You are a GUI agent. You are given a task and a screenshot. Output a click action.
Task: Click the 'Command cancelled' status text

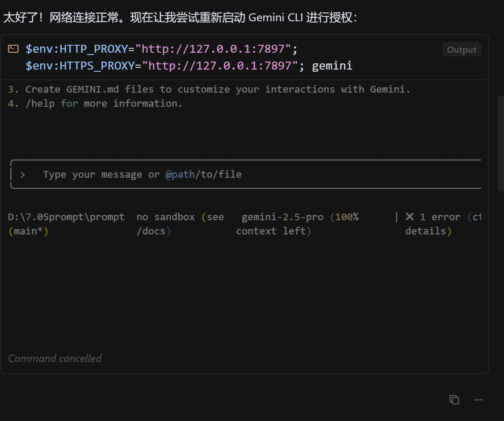[54, 358]
